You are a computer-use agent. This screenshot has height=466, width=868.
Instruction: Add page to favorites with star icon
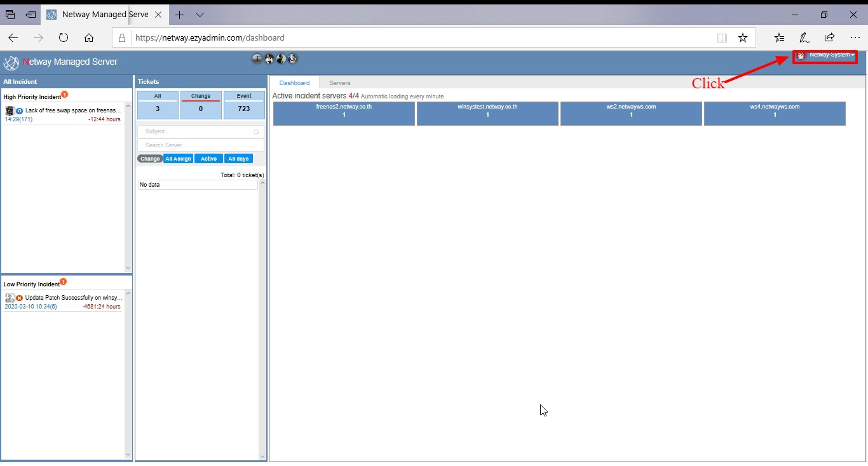click(x=743, y=38)
